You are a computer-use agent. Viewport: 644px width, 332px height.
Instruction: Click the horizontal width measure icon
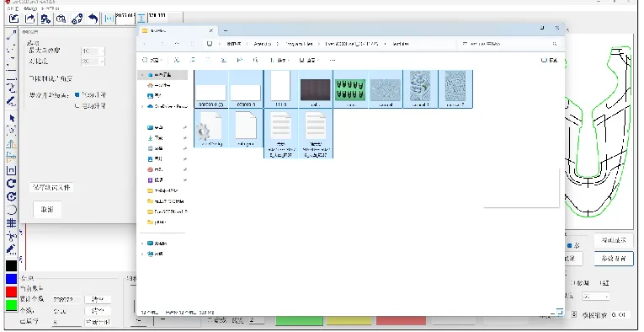coord(109,19)
